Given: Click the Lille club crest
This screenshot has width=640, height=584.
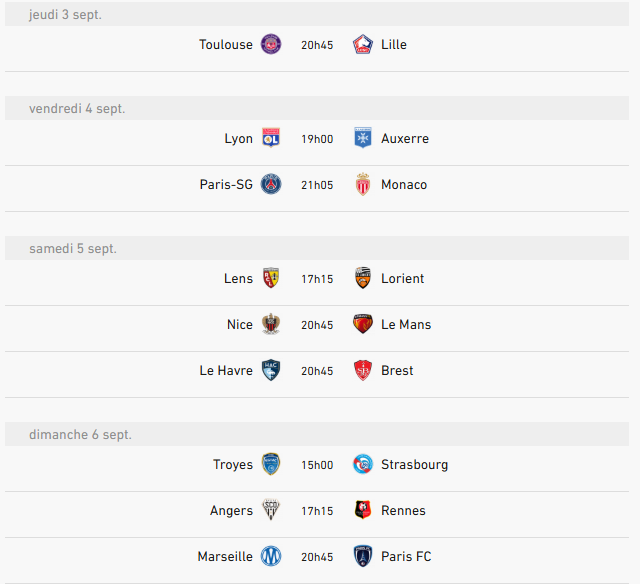Looking at the screenshot, I should coord(362,44).
